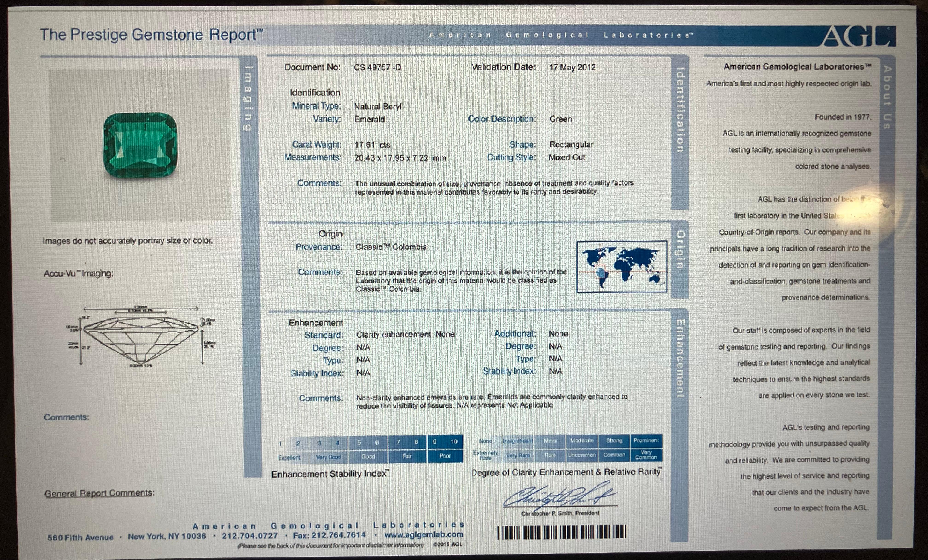
Task: Click 'The Prestige Gemstone Report' title
Action: pyautogui.click(x=151, y=35)
